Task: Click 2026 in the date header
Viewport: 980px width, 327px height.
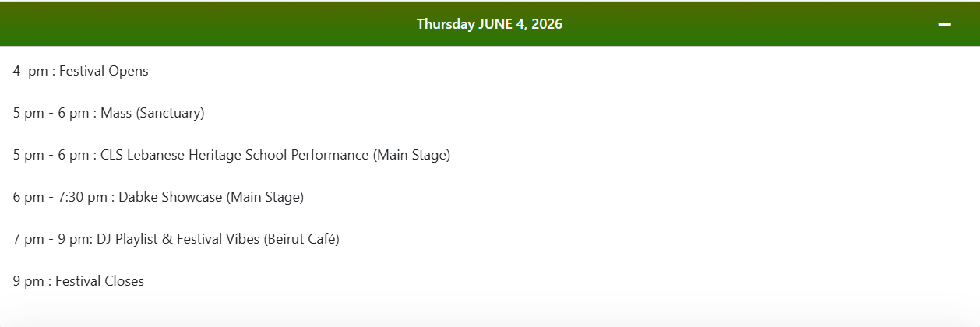Action: pyautogui.click(x=548, y=24)
